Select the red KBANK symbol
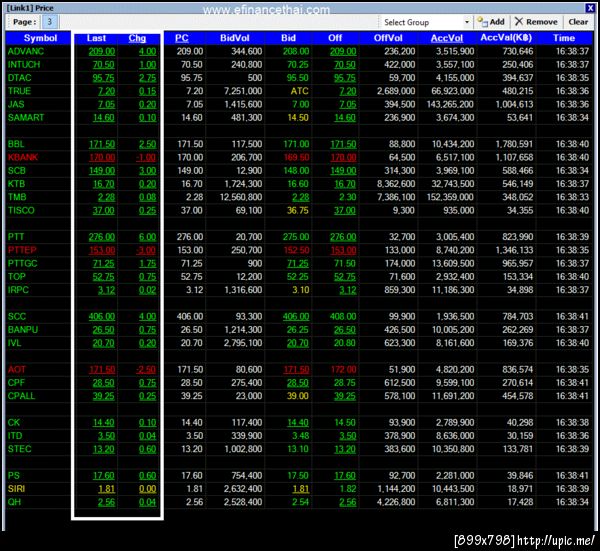 pyautogui.click(x=23, y=157)
